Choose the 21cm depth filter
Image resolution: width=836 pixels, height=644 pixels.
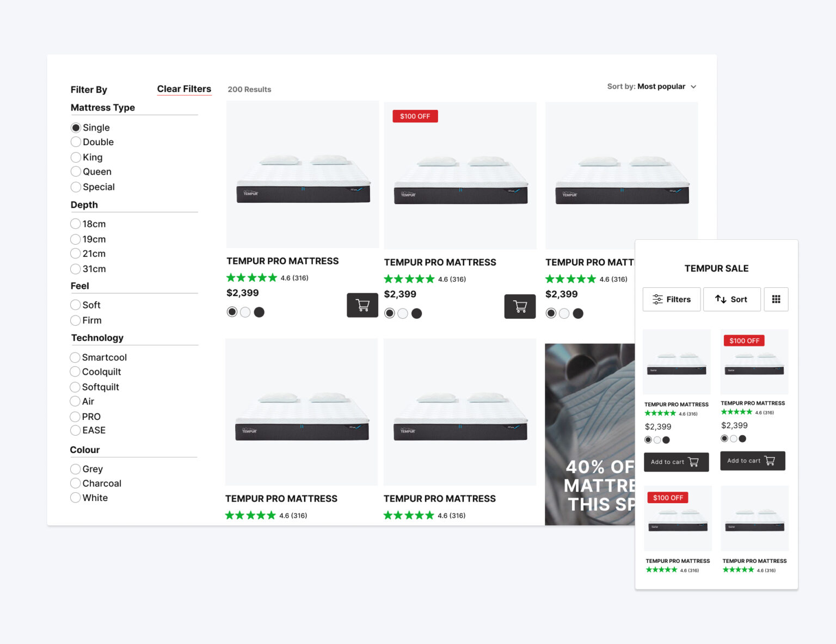click(76, 253)
